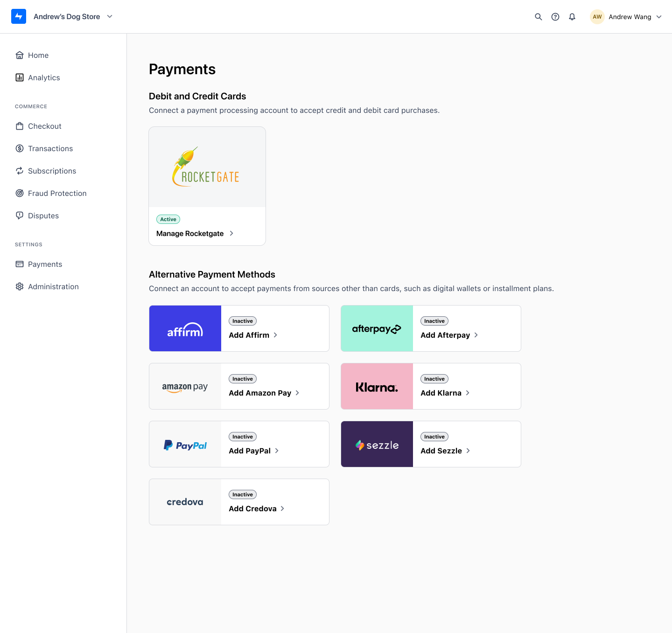Image resolution: width=672 pixels, height=633 pixels.
Task: Click the chevron next to Add Afterpay
Action: click(476, 335)
